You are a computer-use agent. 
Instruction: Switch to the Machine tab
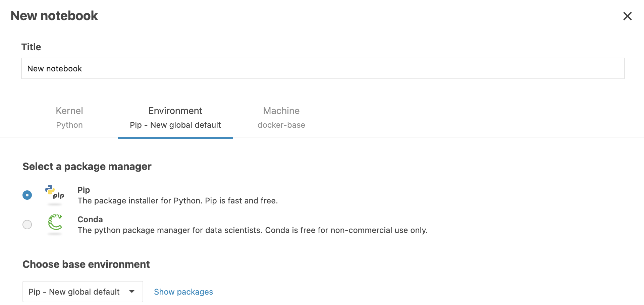[281, 118]
